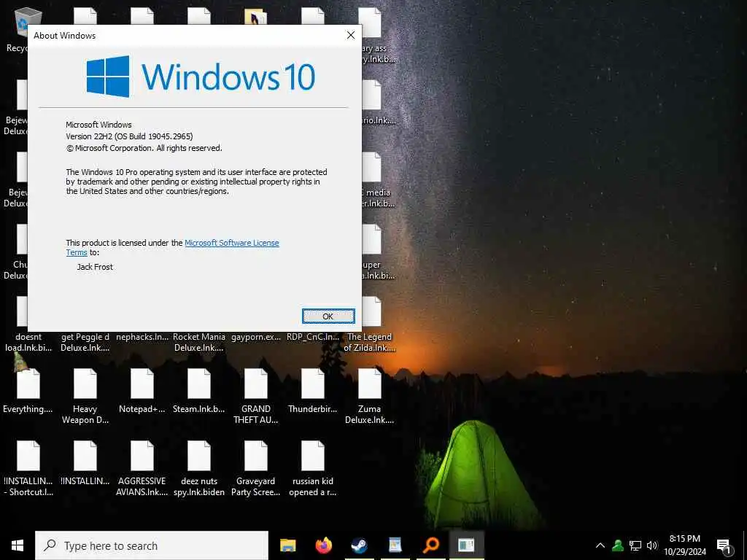Select the Steam.lnk.b... desktop file
Screen dimensions: 747x560
point(198,392)
